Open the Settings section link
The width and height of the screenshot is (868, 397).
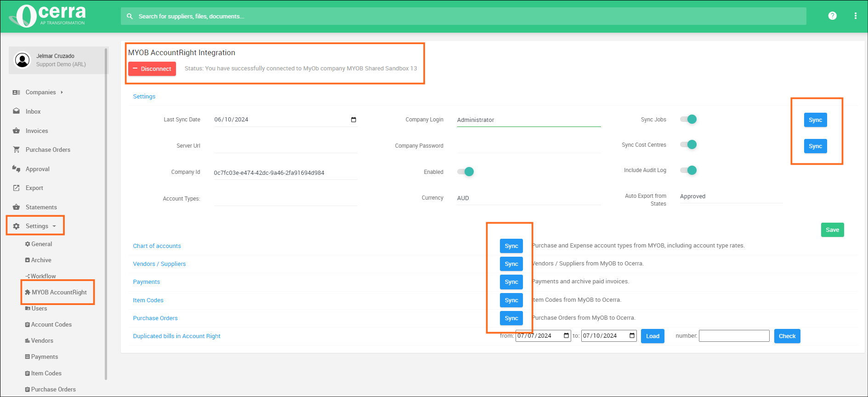coord(144,97)
